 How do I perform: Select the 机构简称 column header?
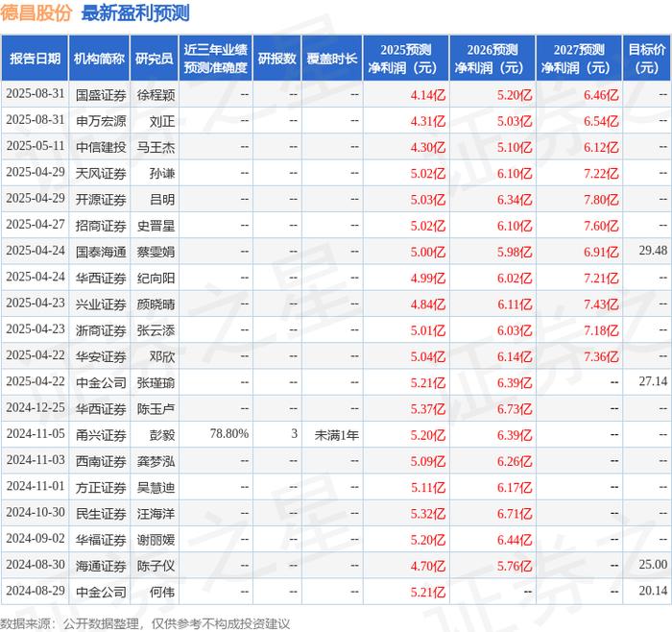tap(99, 59)
